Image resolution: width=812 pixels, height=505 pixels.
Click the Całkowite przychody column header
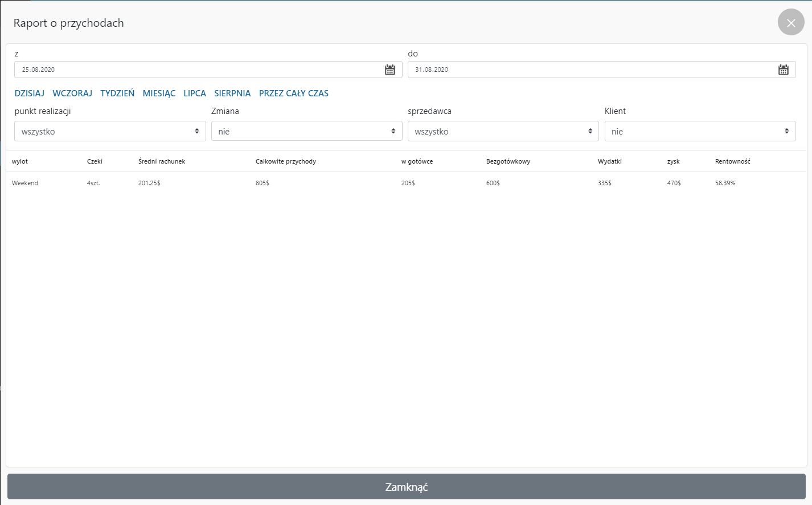[286, 161]
